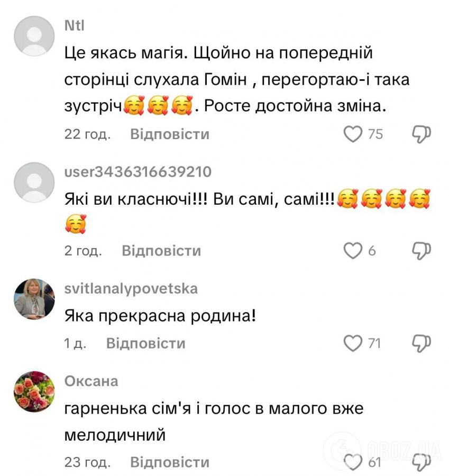Dislike the comment by Оксана
The width and height of the screenshot is (449, 476).
pyautogui.click(x=421, y=462)
